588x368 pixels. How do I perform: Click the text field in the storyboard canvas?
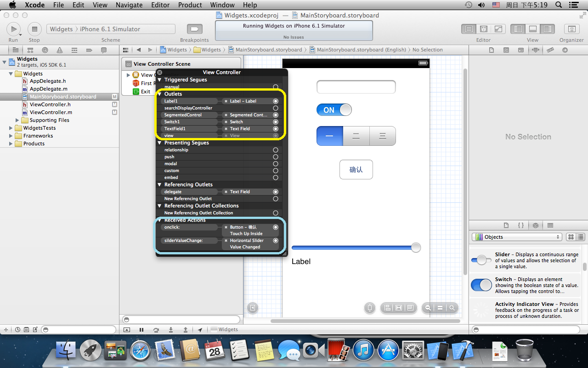[x=356, y=87]
